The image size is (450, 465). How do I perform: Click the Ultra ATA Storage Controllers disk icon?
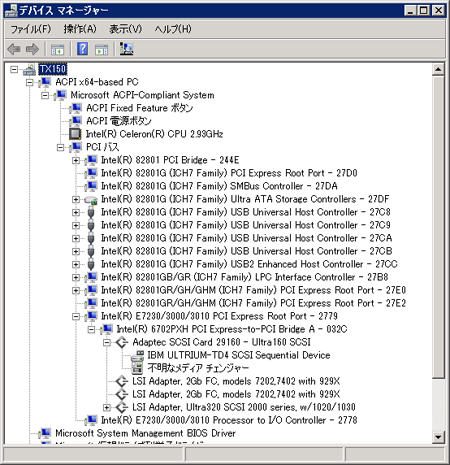[91, 199]
